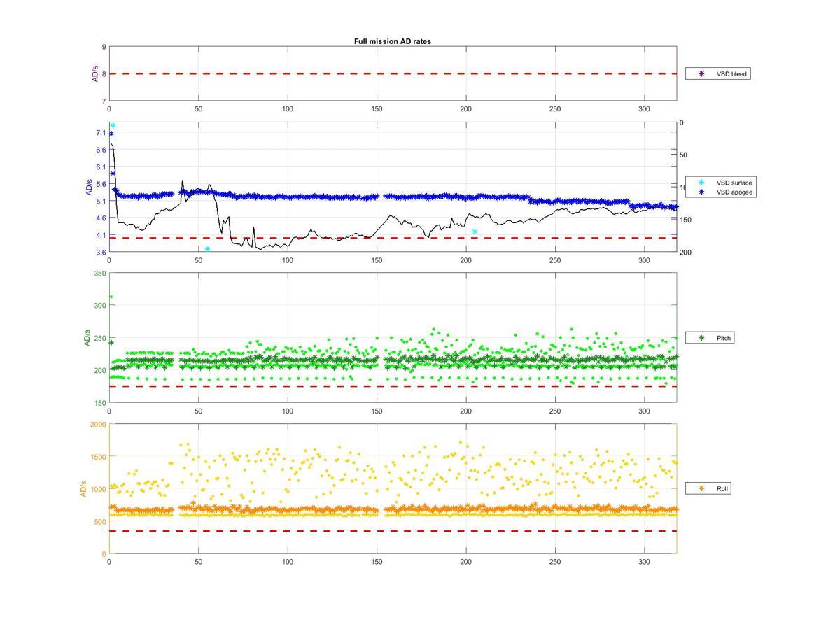840x622 pixels.
Task: Click the '200' tick on right depth axis
Action: tap(685, 252)
